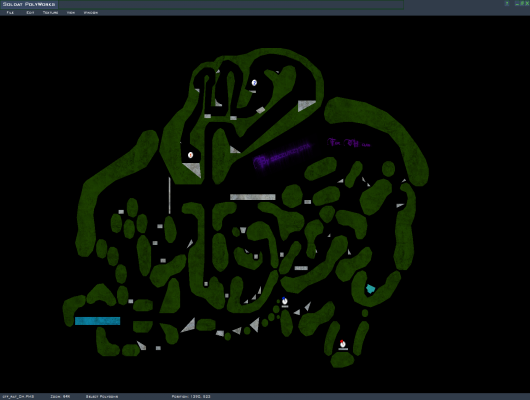The height and width of the screenshot is (400, 530).
Task: Click the map file name in the status bar
Action: [18, 396]
